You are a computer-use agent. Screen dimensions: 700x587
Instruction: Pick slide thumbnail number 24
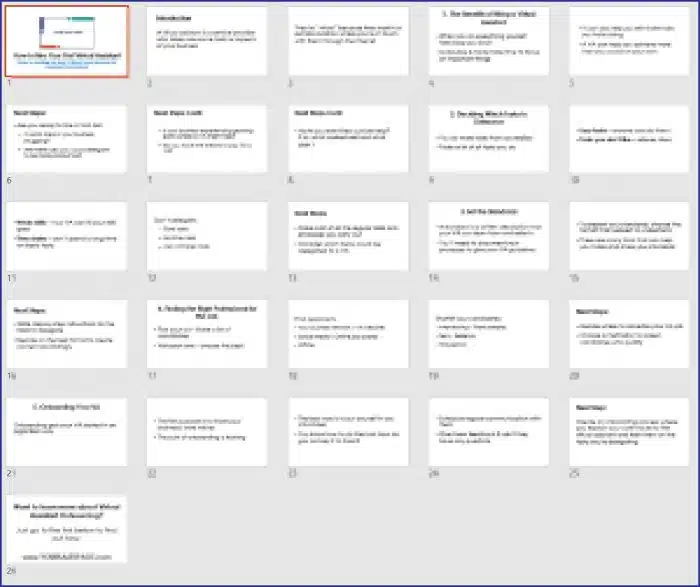(489, 432)
